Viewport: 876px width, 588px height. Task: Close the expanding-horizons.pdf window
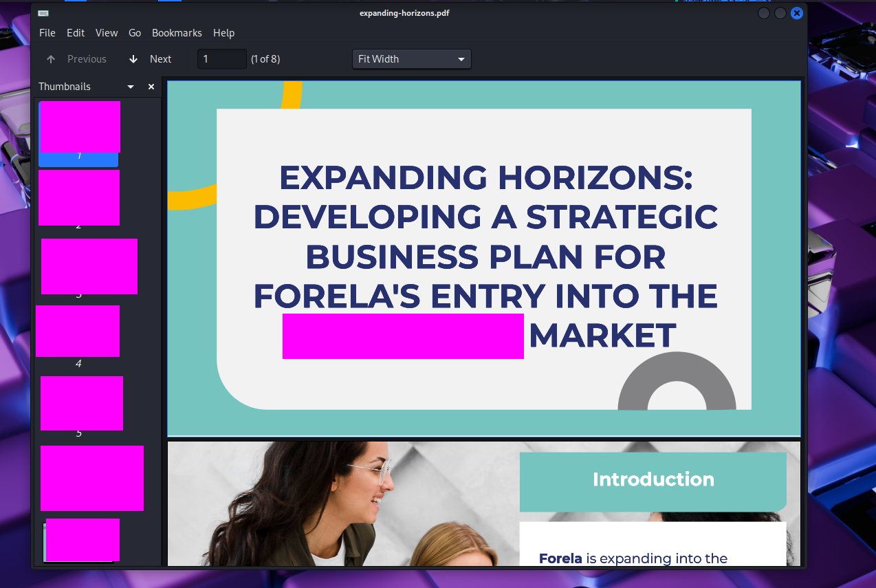(x=797, y=13)
